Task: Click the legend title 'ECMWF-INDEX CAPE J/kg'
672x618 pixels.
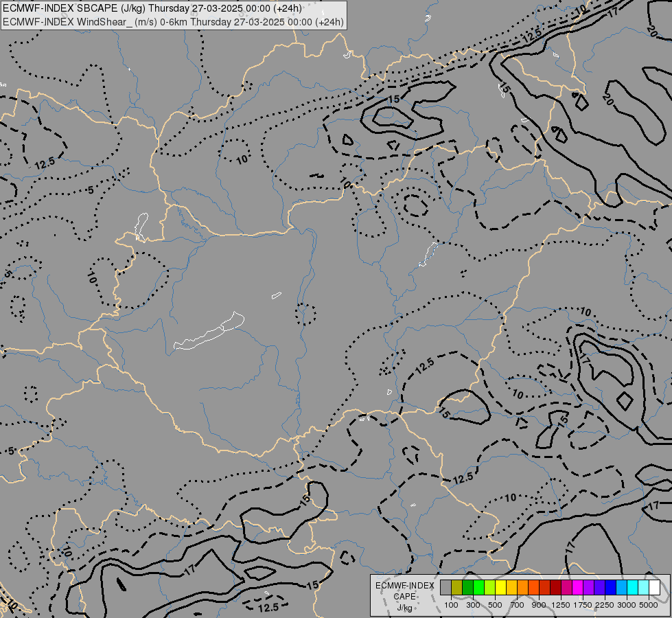Action: [x=405, y=597]
